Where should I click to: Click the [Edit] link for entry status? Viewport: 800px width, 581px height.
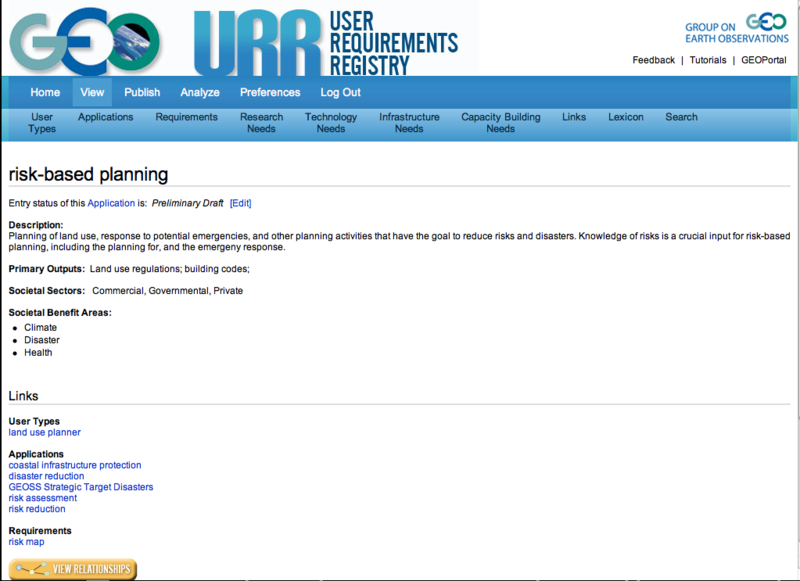pyautogui.click(x=240, y=203)
